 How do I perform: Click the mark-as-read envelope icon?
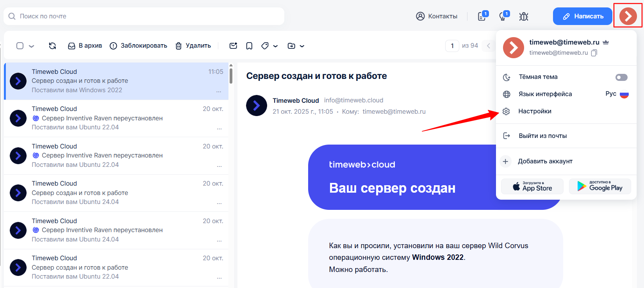[x=233, y=46]
